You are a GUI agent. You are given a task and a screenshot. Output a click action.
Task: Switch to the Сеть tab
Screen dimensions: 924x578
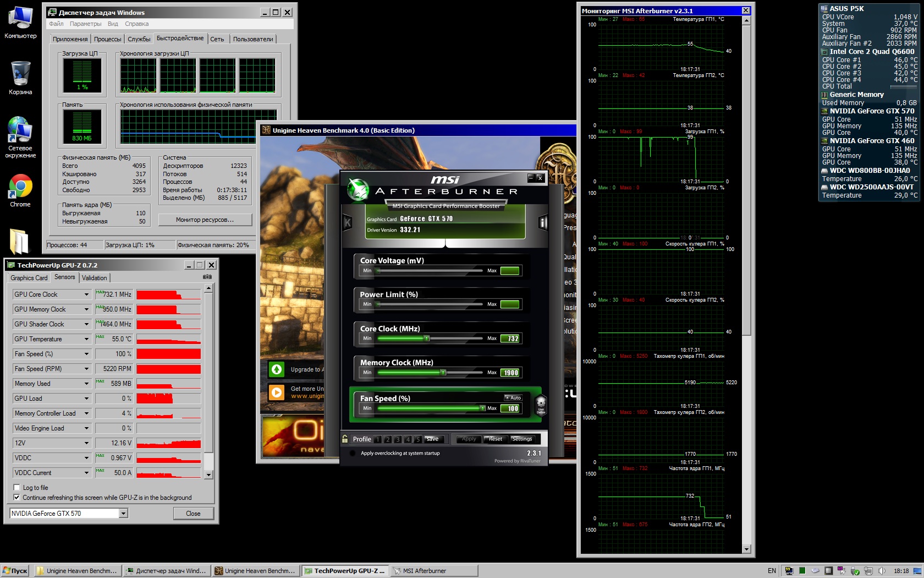(x=217, y=39)
